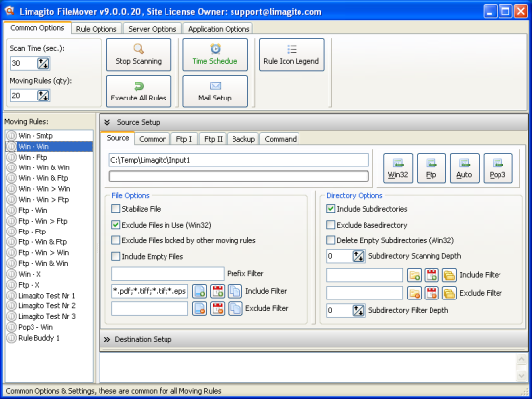Click folders icon beside Directory Exclude Filter
The image size is (532, 399).
449,293
